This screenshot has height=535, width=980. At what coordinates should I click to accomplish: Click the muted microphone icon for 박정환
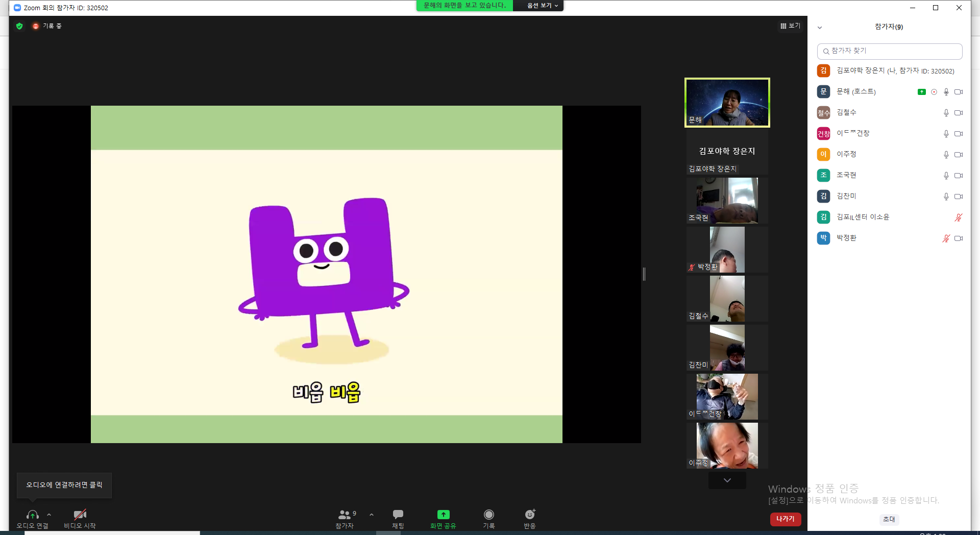click(x=946, y=238)
